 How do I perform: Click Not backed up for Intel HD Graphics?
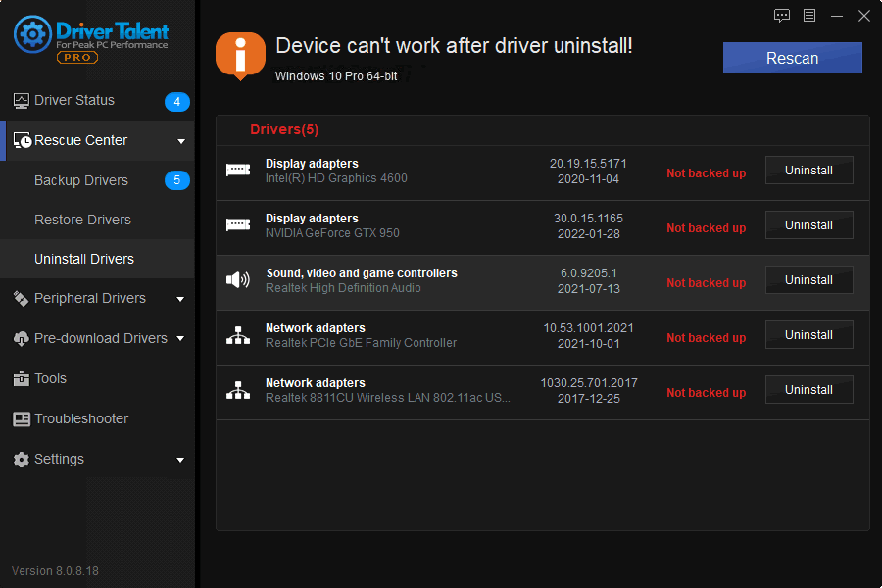[706, 173]
